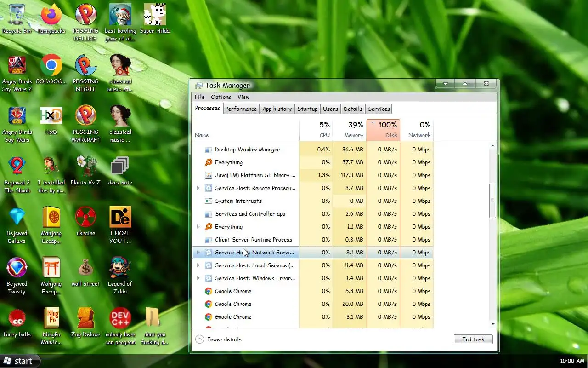
Task: Expand Service Host: Network Servi... process group
Action: tap(198, 253)
